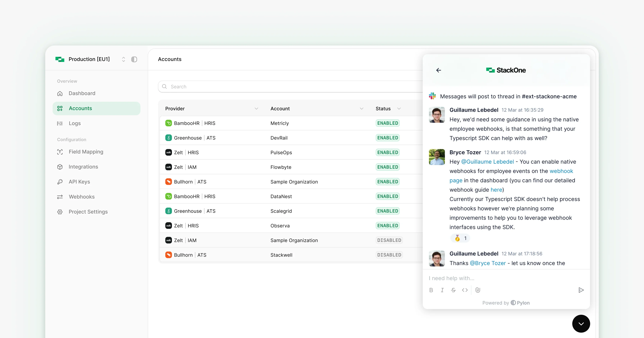644x338 pixels.
Task: Expand the Production [EU1] environment switcher
Action: click(x=123, y=59)
